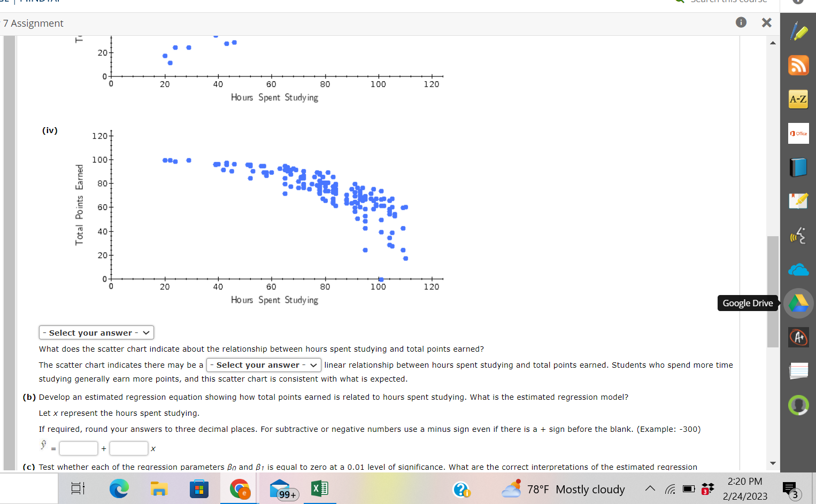This screenshot has height=504, width=816.
Task: Click the "(b)" question part label
Action: point(29,397)
